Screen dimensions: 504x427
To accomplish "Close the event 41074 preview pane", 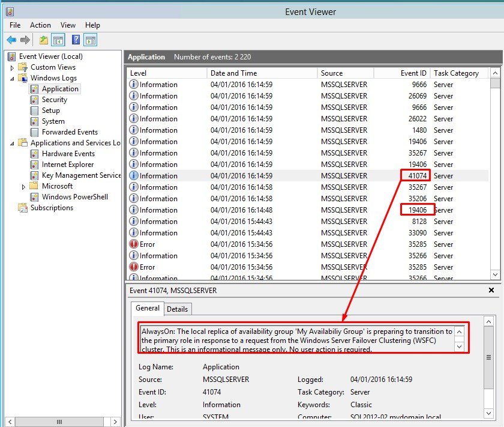I will coord(491,290).
